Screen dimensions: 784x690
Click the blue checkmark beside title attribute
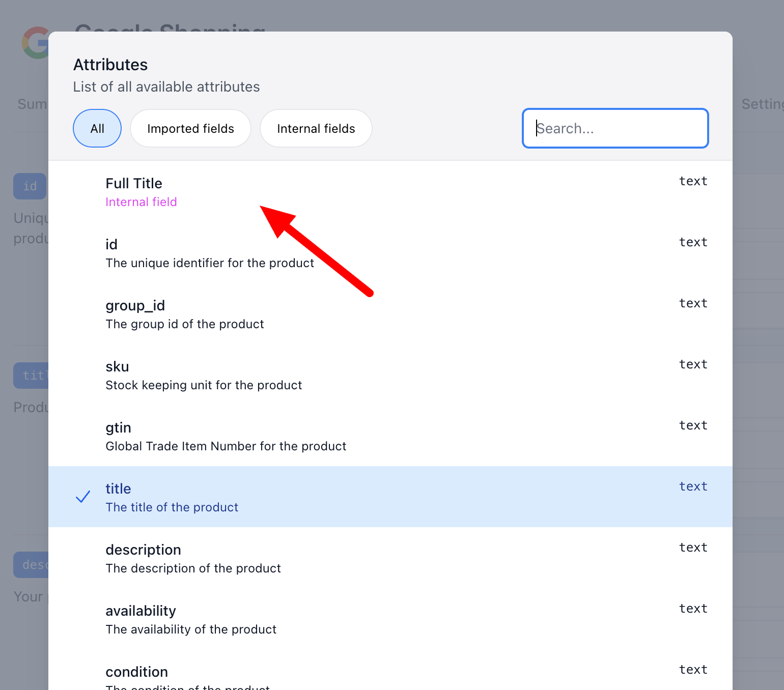tap(83, 497)
